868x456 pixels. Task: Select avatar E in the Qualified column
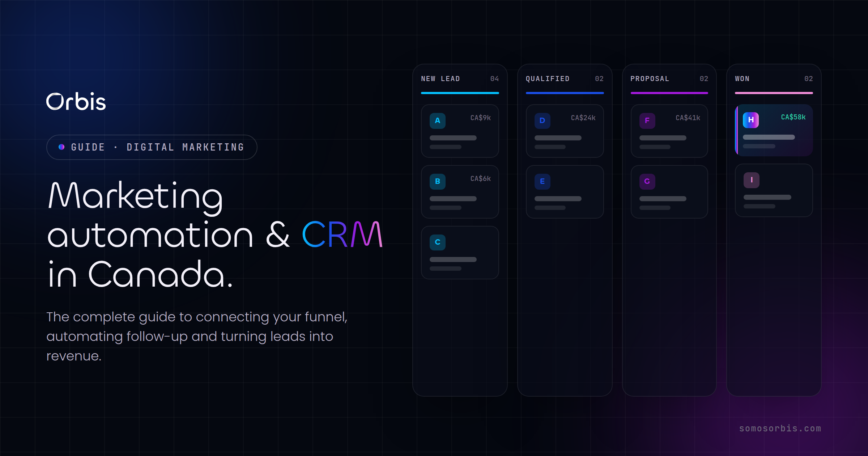tap(542, 182)
